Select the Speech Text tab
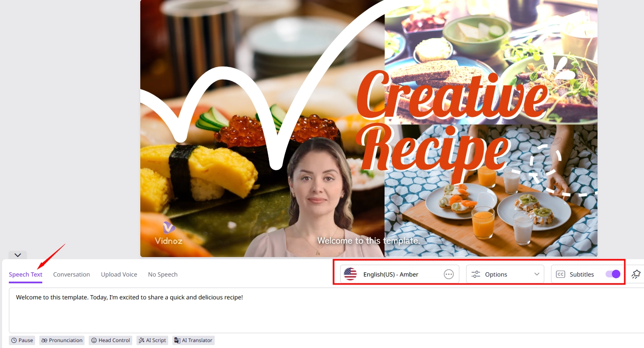Image resolution: width=644 pixels, height=348 pixels. tap(25, 274)
